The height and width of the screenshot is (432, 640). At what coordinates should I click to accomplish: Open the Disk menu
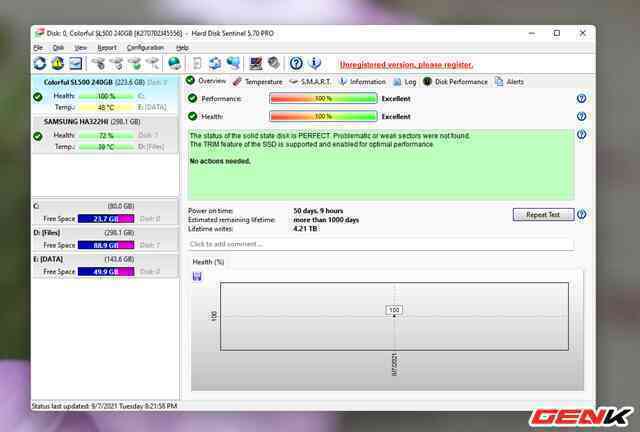(58, 48)
